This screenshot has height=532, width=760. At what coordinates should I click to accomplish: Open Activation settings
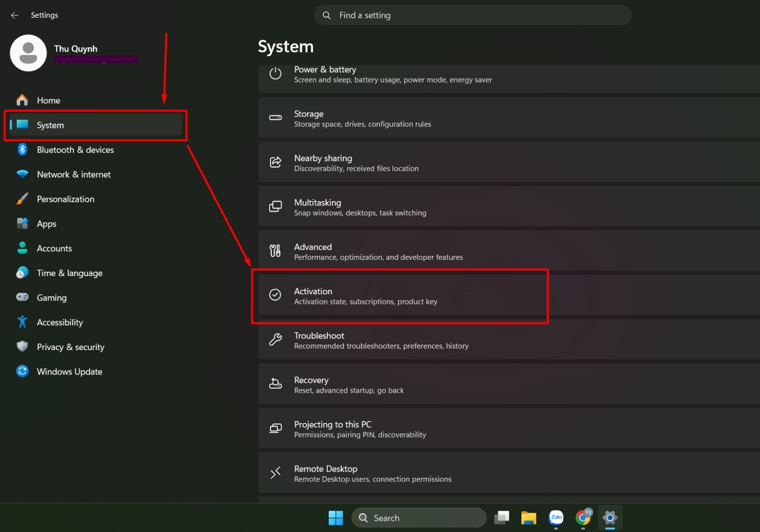pos(509,295)
